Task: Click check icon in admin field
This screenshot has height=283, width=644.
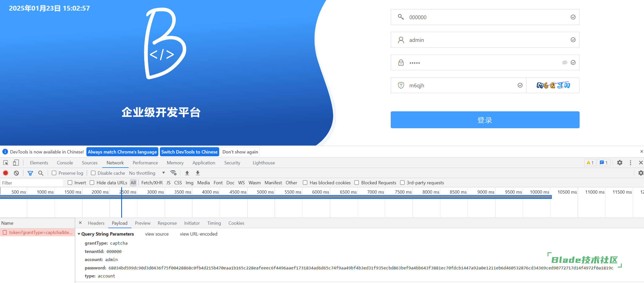Action: (x=573, y=40)
